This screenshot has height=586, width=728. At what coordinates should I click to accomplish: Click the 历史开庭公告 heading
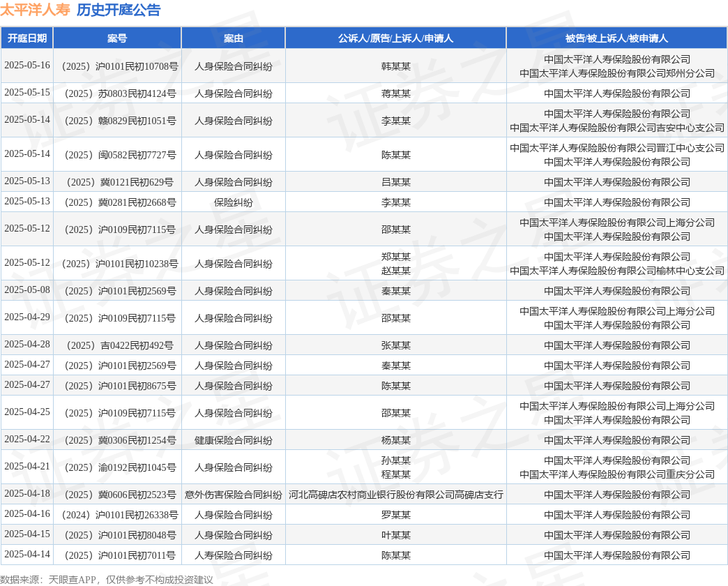coord(119,10)
